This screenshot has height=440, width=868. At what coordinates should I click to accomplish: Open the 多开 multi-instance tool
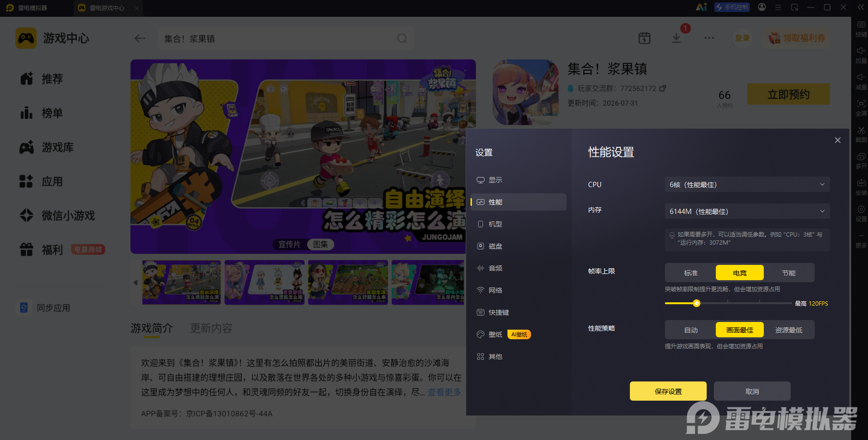tap(861, 161)
